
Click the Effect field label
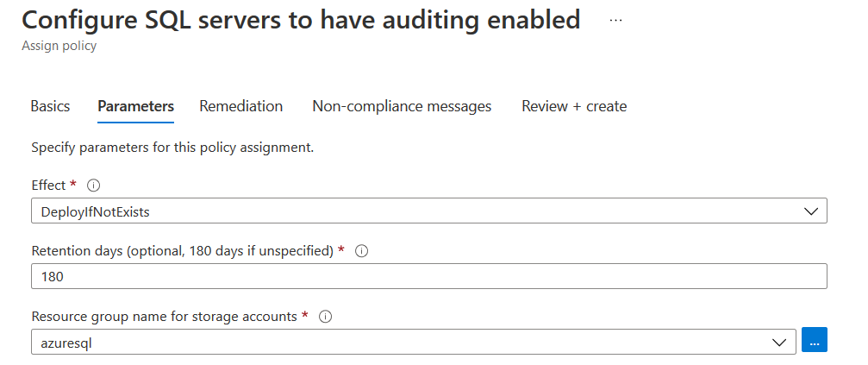(x=48, y=186)
